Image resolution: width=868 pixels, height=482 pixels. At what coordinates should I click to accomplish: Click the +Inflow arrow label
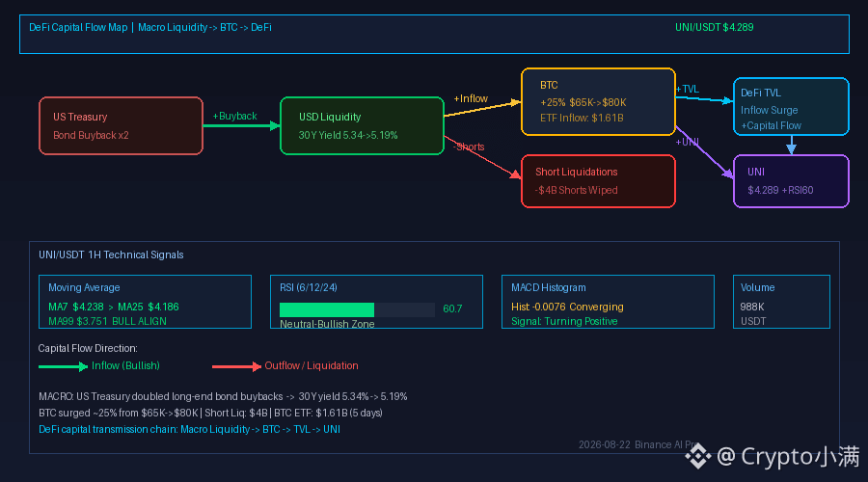coord(471,98)
